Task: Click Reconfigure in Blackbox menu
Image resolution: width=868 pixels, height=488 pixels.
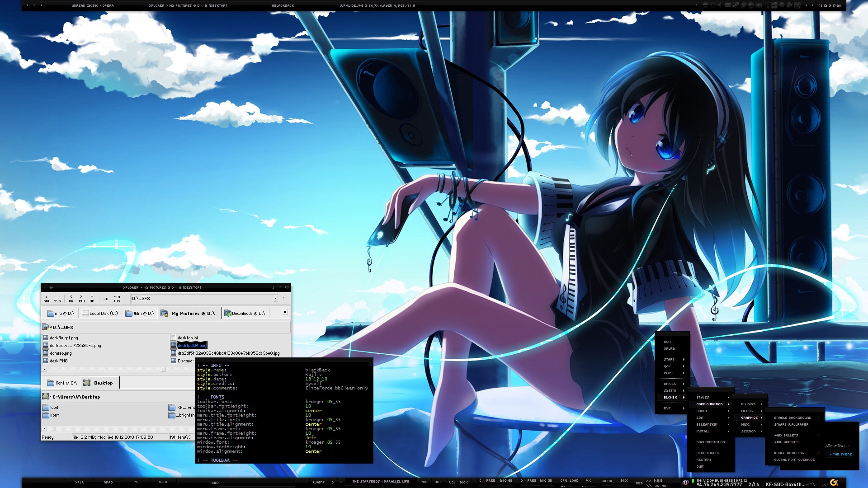Action: [711, 453]
